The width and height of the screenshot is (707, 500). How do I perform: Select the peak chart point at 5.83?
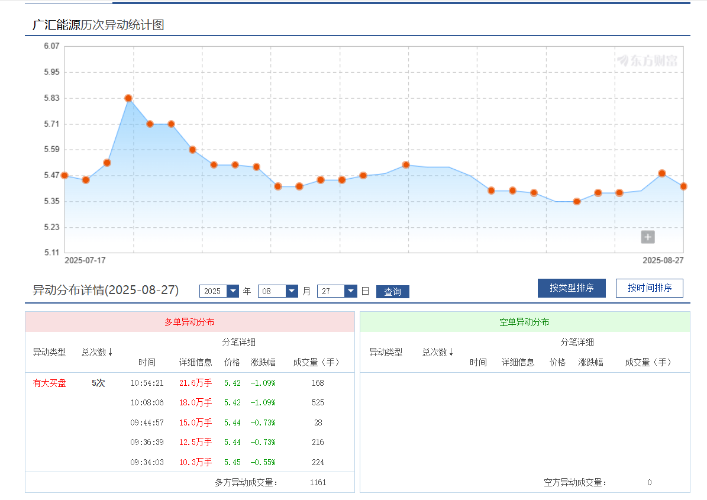(128, 98)
